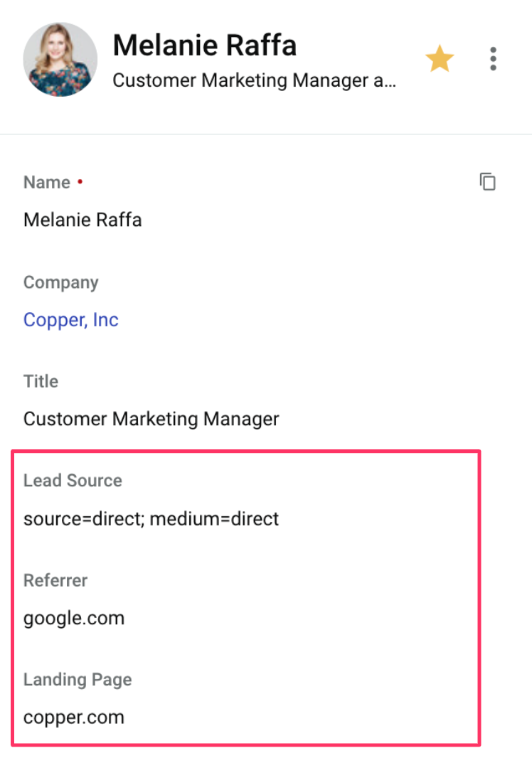This screenshot has width=532, height=775.
Task: Select the Referrer value google.com
Action: (x=74, y=619)
